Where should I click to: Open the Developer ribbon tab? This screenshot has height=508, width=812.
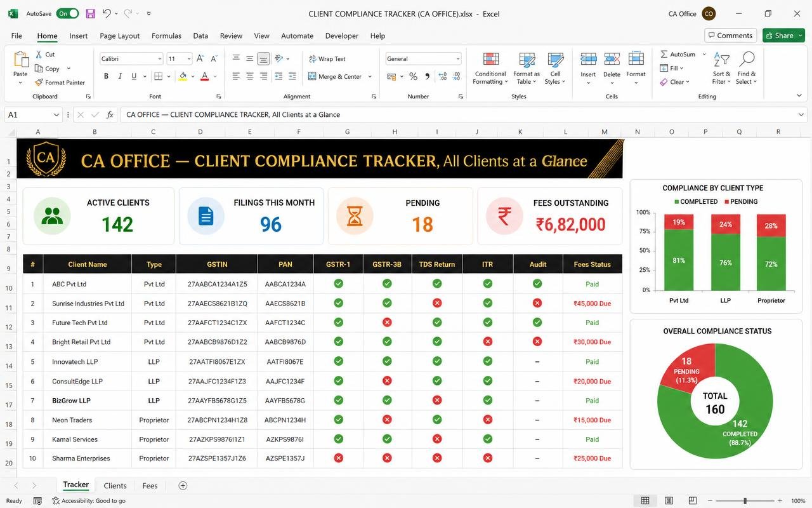(x=341, y=36)
